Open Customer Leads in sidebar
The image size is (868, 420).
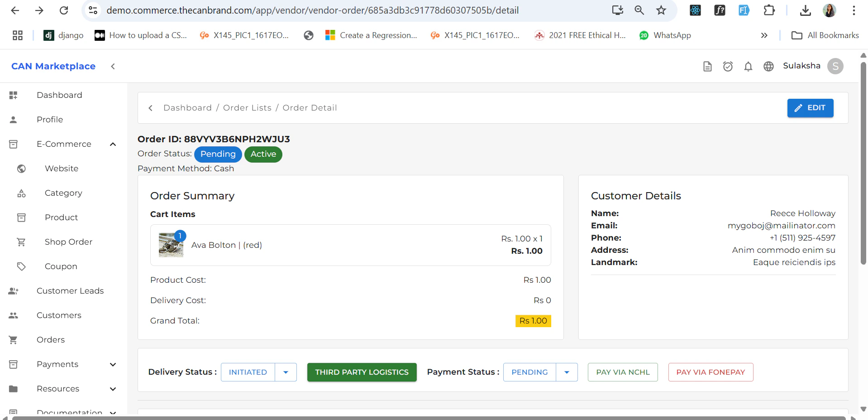coord(70,291)
